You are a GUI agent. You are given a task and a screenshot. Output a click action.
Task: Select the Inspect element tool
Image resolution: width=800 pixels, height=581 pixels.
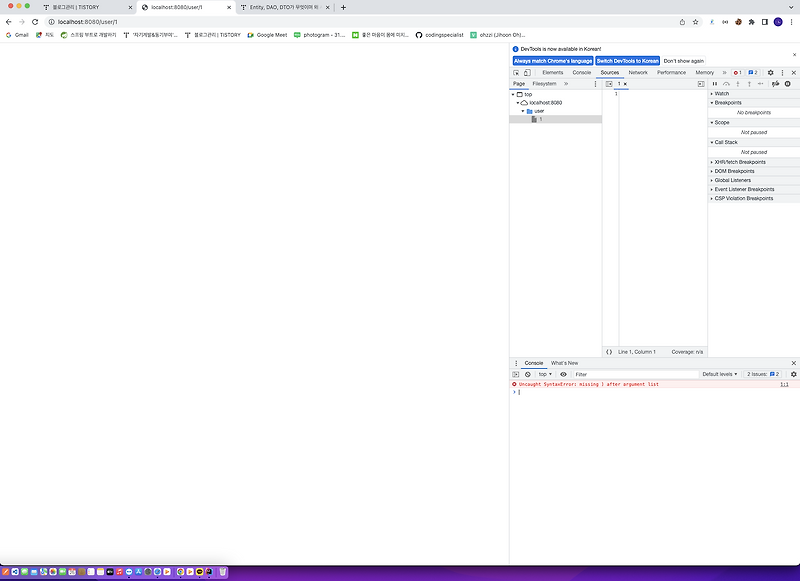[517, 72]
